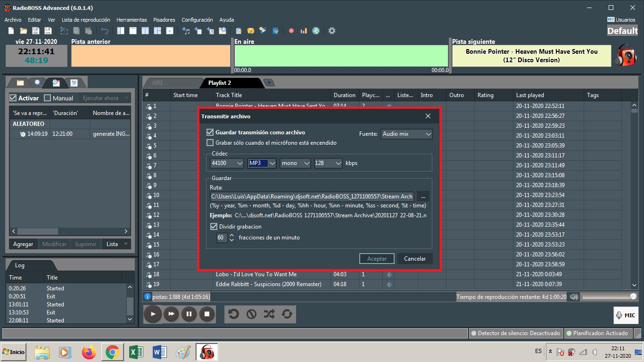Click the MIC microphone button

click(626, 315)
